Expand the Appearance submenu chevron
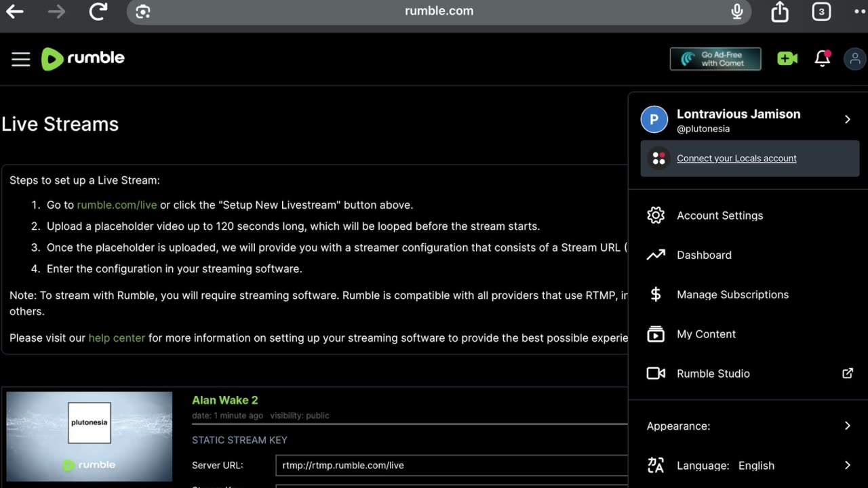 pos(848,426)
